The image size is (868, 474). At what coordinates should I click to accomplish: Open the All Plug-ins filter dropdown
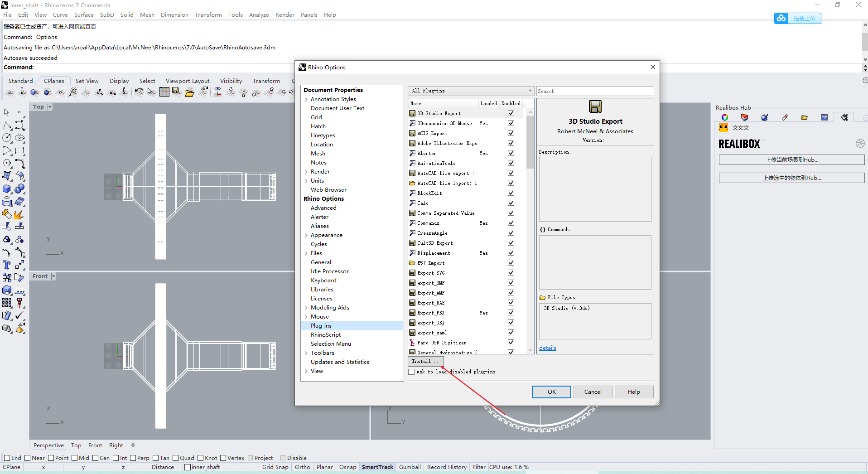tap(471, 91)
